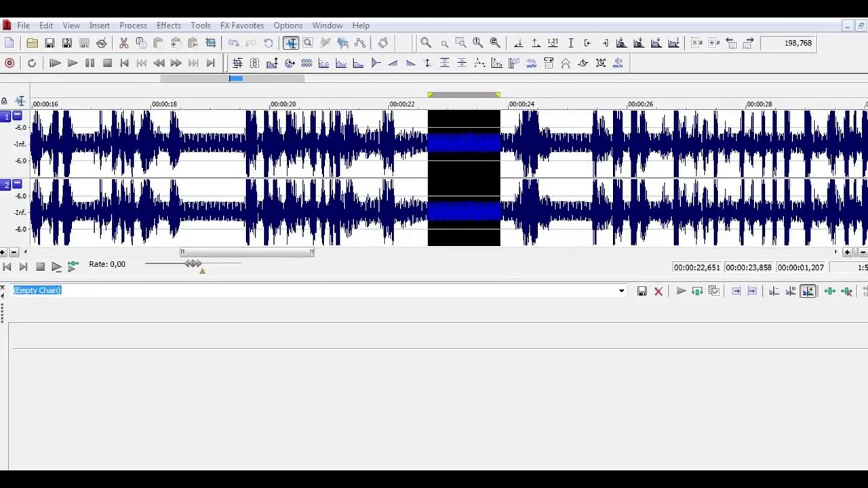The width and height of the screenshot is (868, 488).
Task: Open the FX Favorites menu
Action: coord(242,25)
